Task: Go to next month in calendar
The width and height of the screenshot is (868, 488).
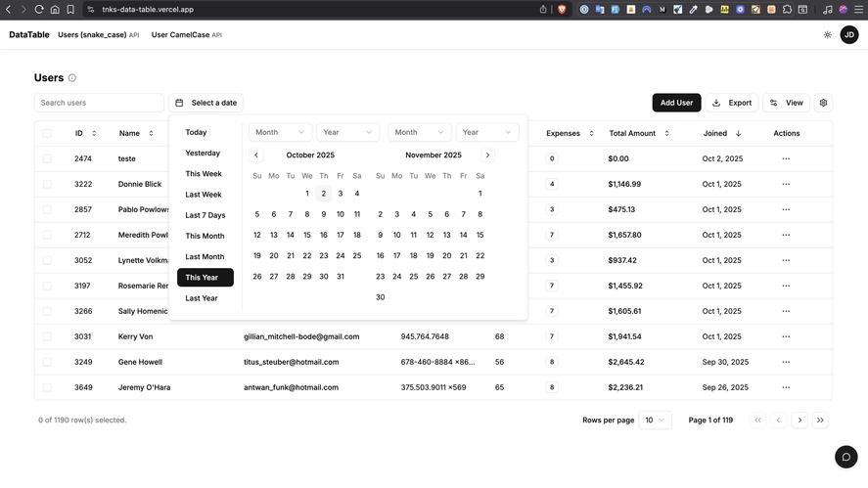Action: [x=487, y=155]
